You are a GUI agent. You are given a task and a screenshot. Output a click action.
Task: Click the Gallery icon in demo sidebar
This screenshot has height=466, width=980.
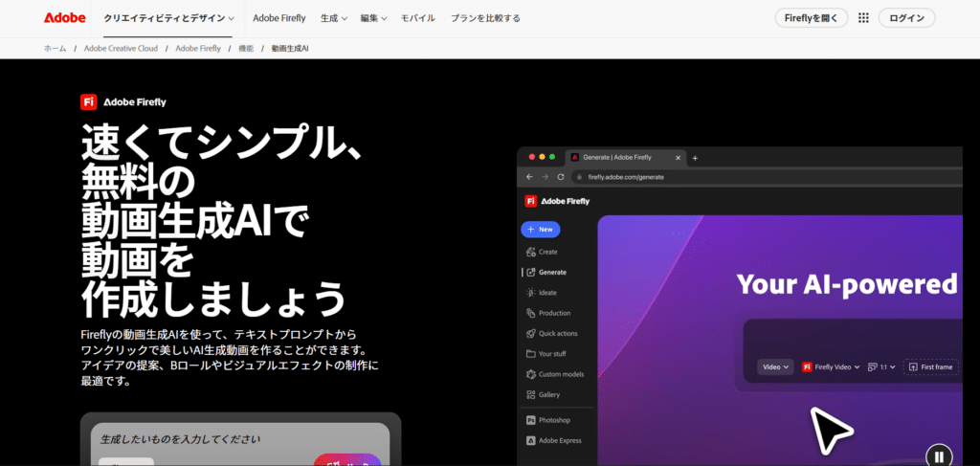click(529, 394)
